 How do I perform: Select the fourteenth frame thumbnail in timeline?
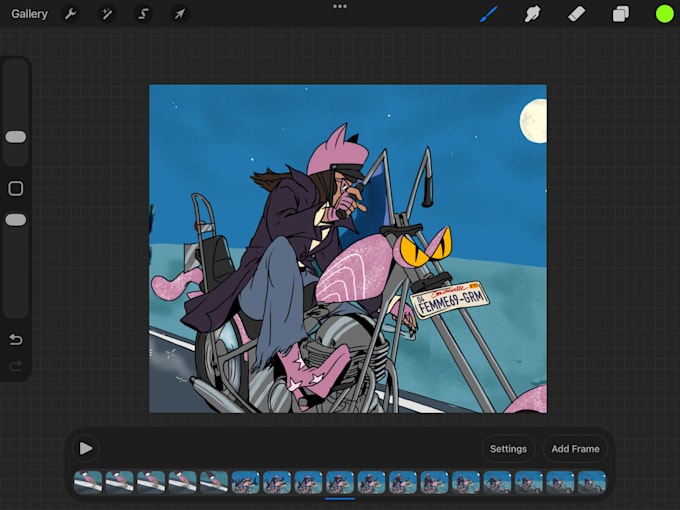pyautogui.click(x=497, y=482)
